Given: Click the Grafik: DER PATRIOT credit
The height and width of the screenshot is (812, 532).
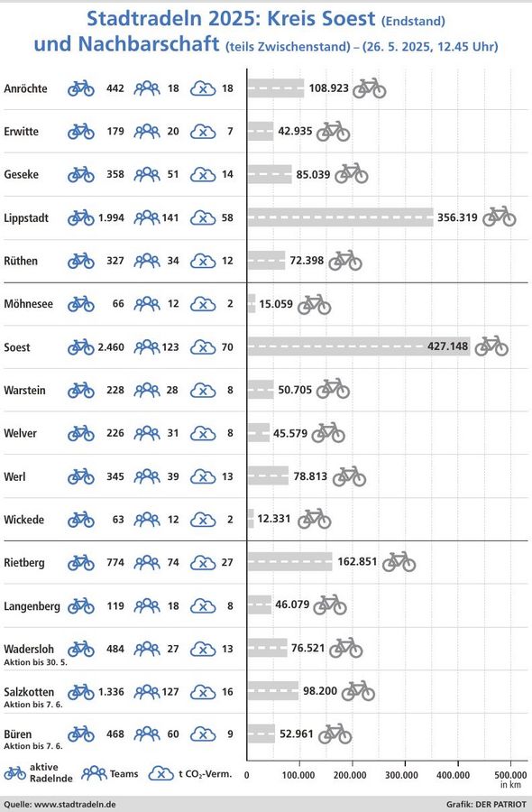Looking at the screenshot, I should tap(486, 805).
